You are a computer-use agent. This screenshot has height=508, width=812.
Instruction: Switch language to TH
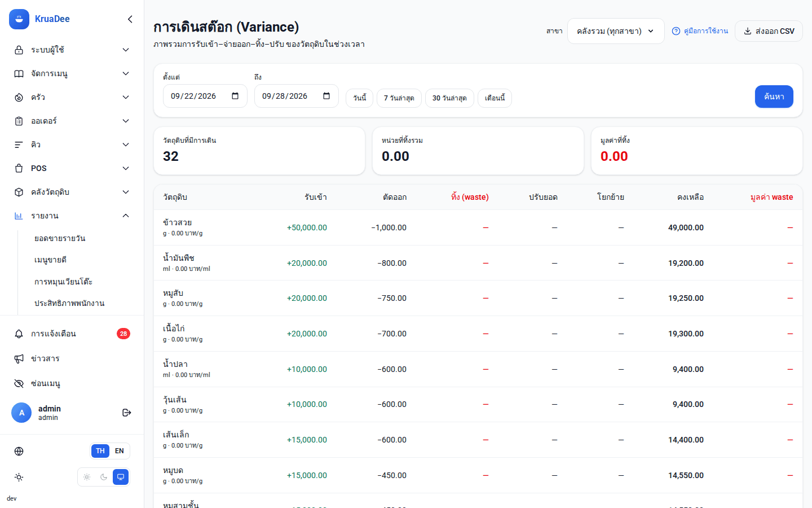100,451
